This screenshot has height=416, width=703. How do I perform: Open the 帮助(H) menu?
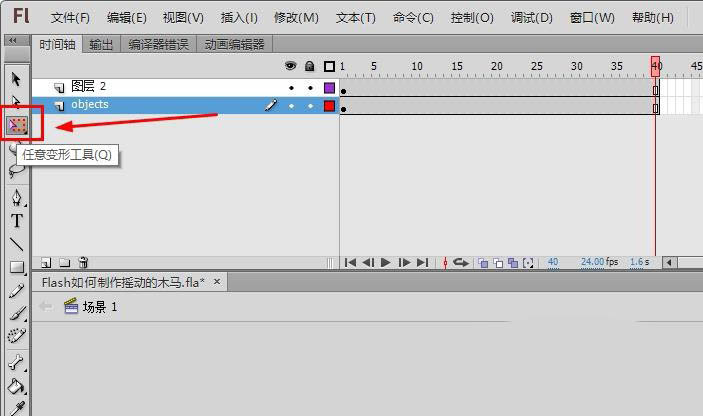(x=653, y=18)
